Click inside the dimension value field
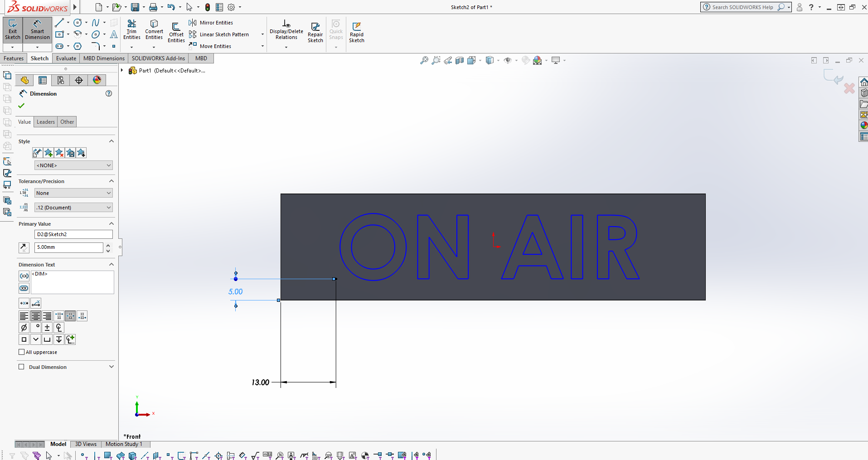Image resolution: width=868 pixels, height=460 pixels. click(68, 247)
